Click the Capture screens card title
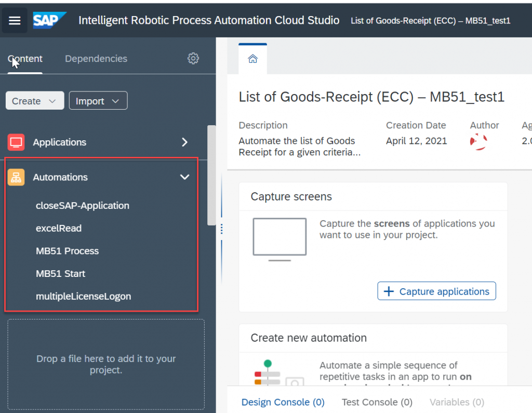 [x=291, y=196]
